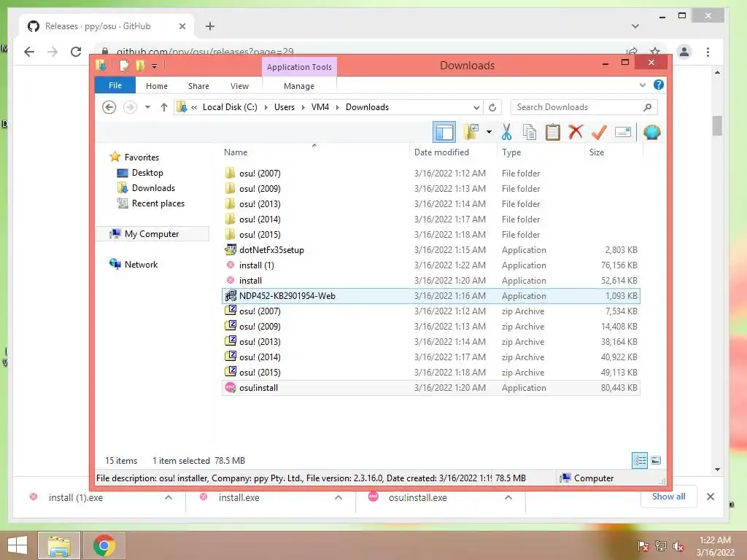
Task: Click the orange checkmark rename icon
Action: point(599,132)
